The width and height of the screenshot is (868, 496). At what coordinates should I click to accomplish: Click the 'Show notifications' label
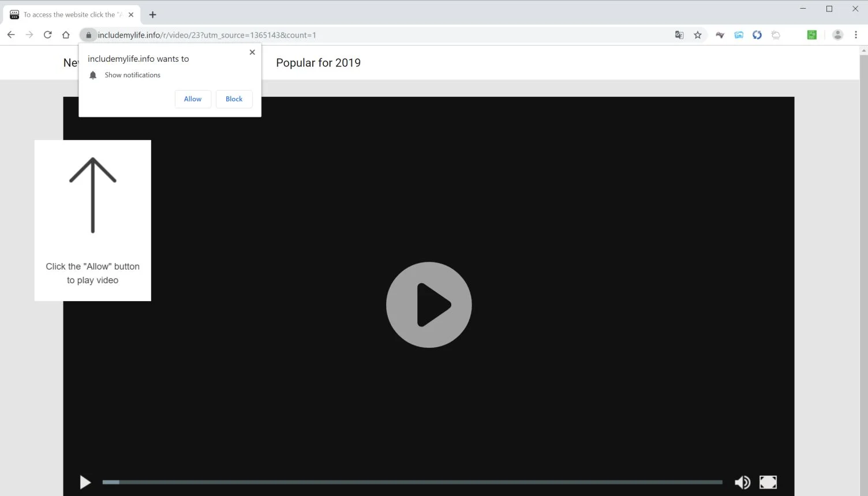point(132,75)
